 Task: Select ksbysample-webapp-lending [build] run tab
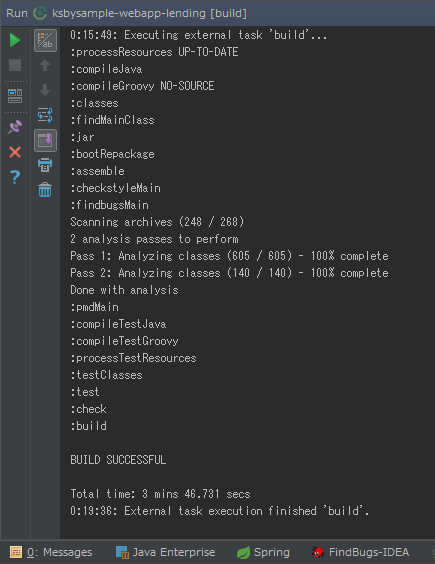tap(140, 13)
